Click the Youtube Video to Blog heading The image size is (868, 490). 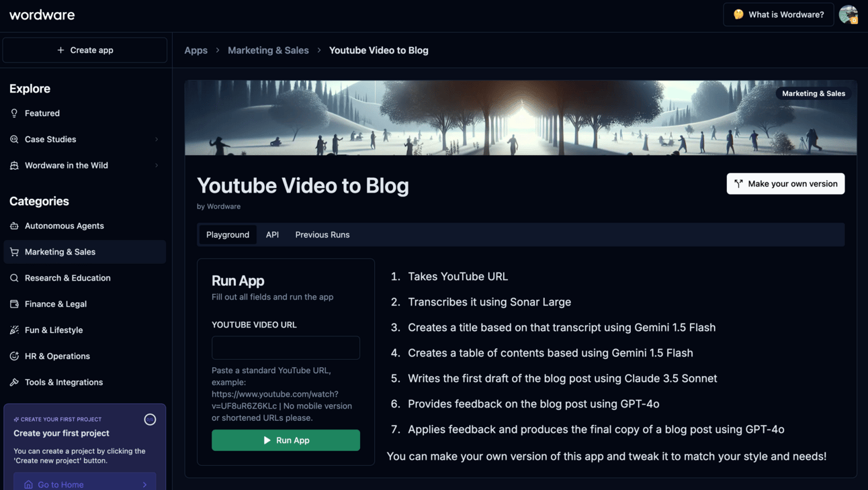coord(303,186)
